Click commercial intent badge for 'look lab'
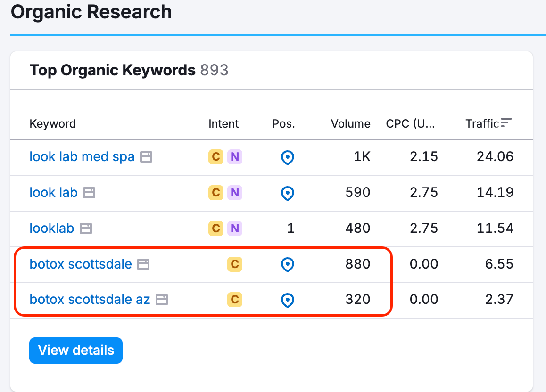546x392 pixels. coord(216,193)
